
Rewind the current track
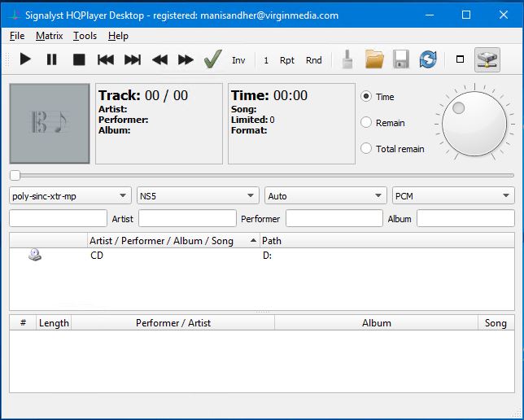coord(159,60)
